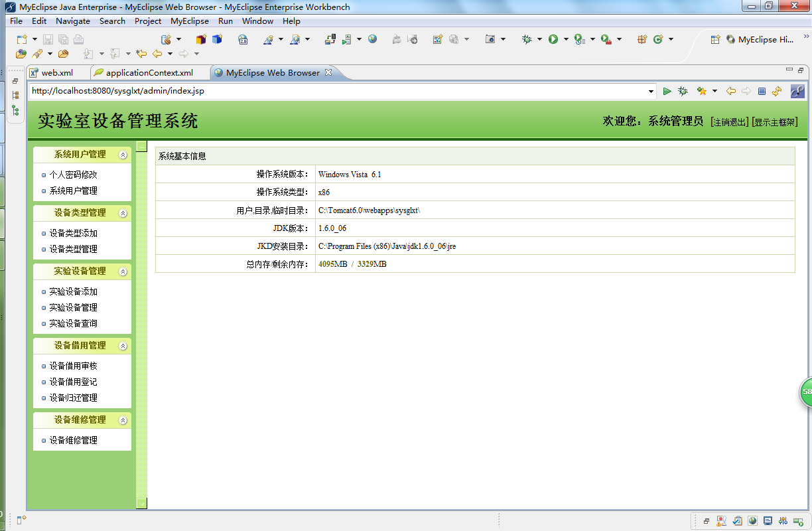The image size is (812, 531).
Task: Click the camera capture toolbar icon
Action: [x=490, y=40]
